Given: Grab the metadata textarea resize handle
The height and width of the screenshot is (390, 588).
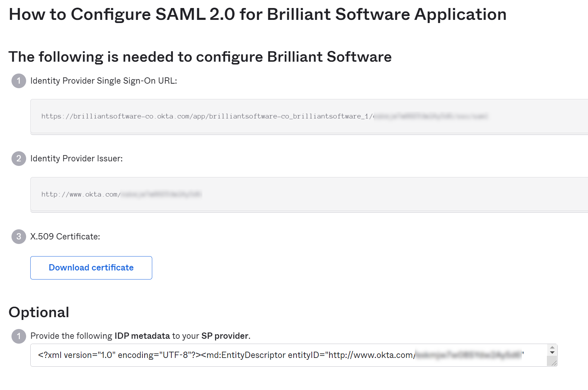Looking at the screenshot, I should (x=554, y=363).
